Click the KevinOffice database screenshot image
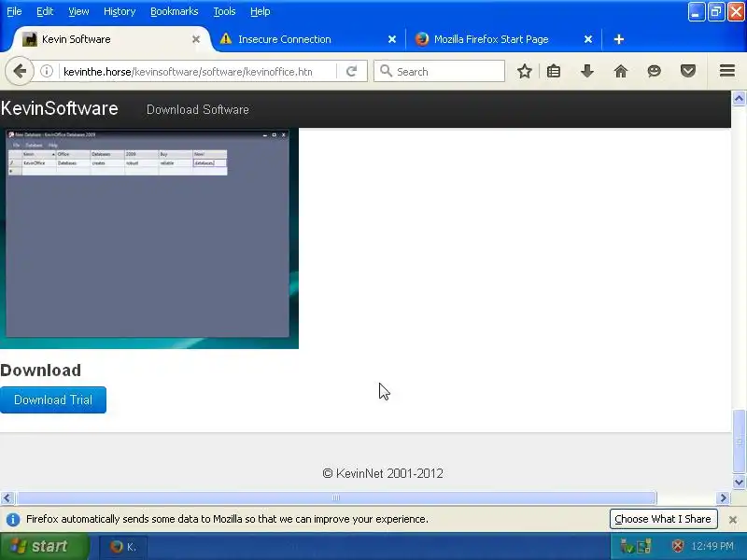Image resolution: width=747 pixels, height=560 pixels. click(149, 238)
